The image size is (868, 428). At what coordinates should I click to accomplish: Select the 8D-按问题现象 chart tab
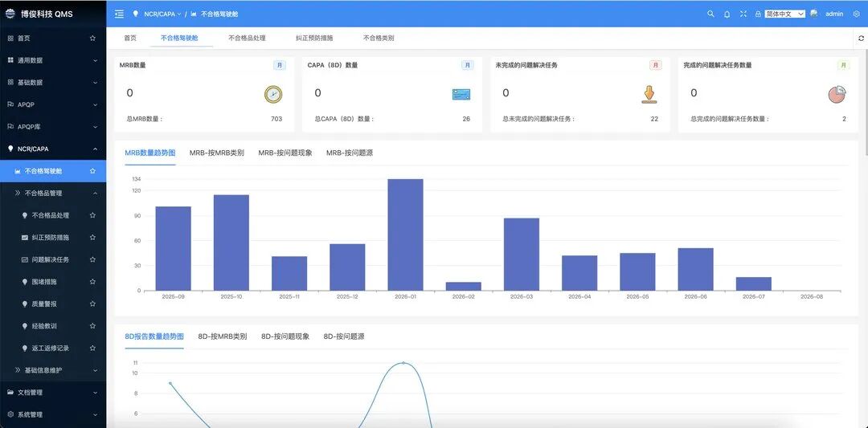[x=285, y=336]
